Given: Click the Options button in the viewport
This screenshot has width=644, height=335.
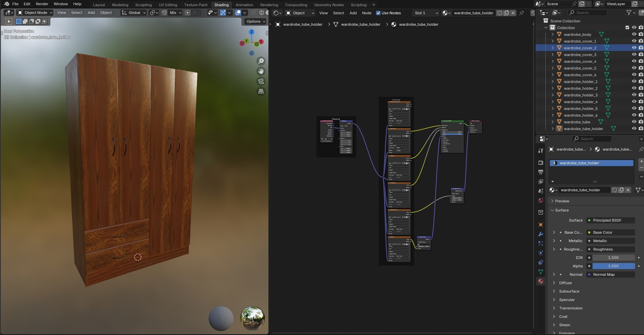Looking at the screenshot, I should 256,21.
